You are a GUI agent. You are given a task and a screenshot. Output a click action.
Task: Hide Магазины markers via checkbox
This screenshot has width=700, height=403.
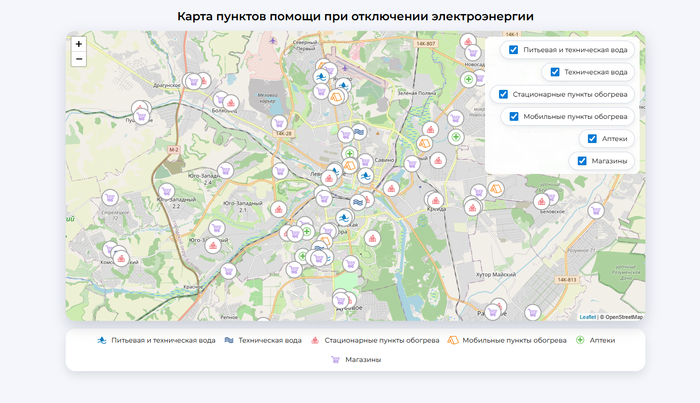click(582, 161)
